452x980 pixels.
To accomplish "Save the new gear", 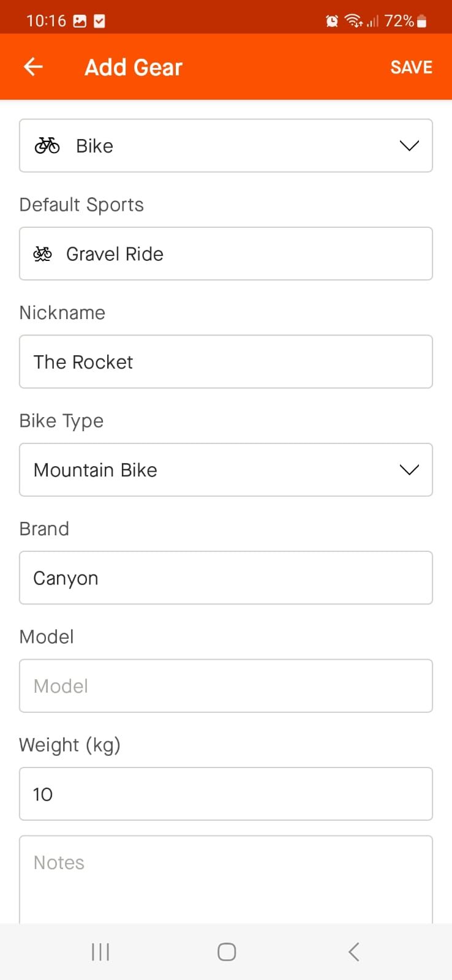I will (411, 67).
